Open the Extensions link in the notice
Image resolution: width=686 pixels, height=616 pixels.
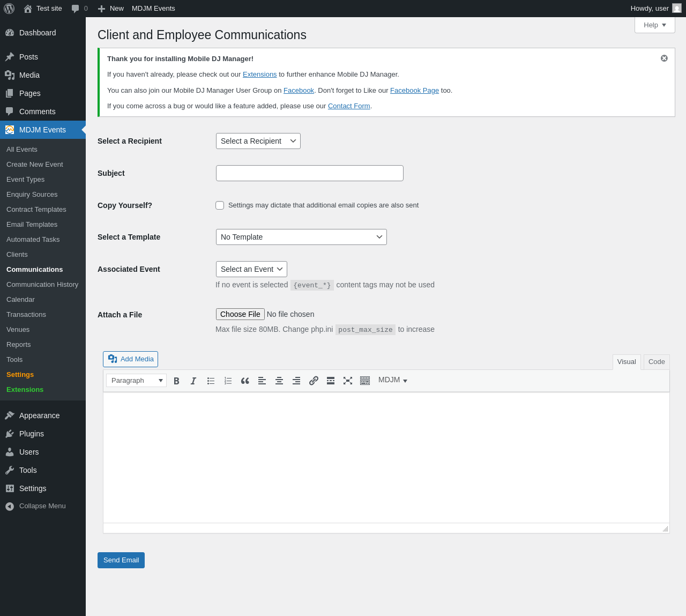pyautogui.click(x=259, y=75)
